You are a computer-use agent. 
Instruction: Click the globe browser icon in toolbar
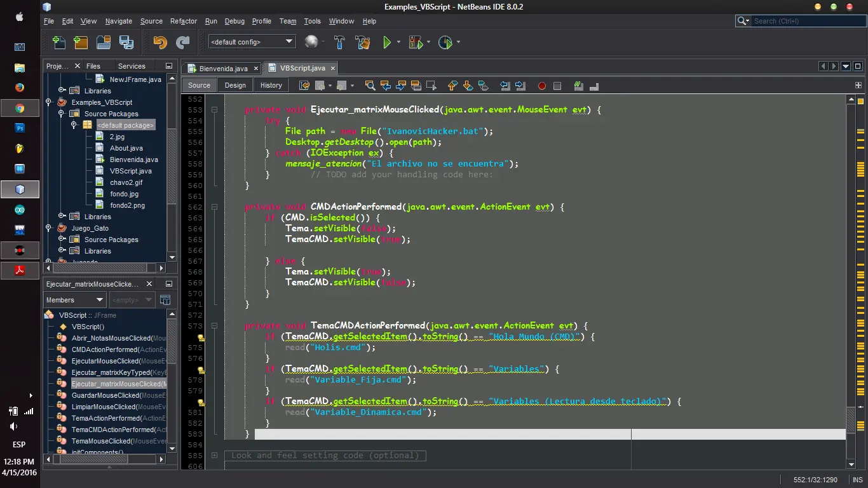[311, 43]
